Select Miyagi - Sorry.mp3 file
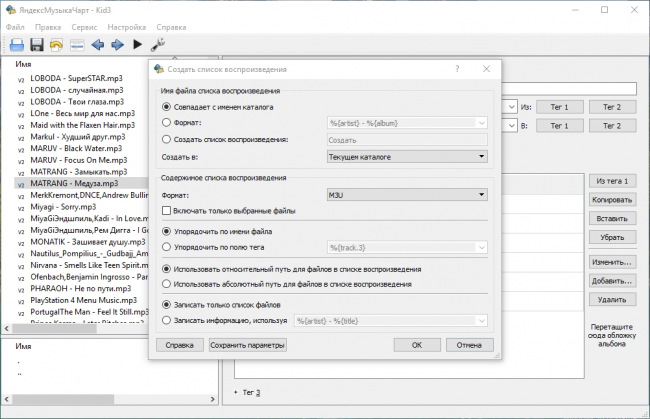The width and height of the screenshot is (650, 419). (x=63, y=206)
